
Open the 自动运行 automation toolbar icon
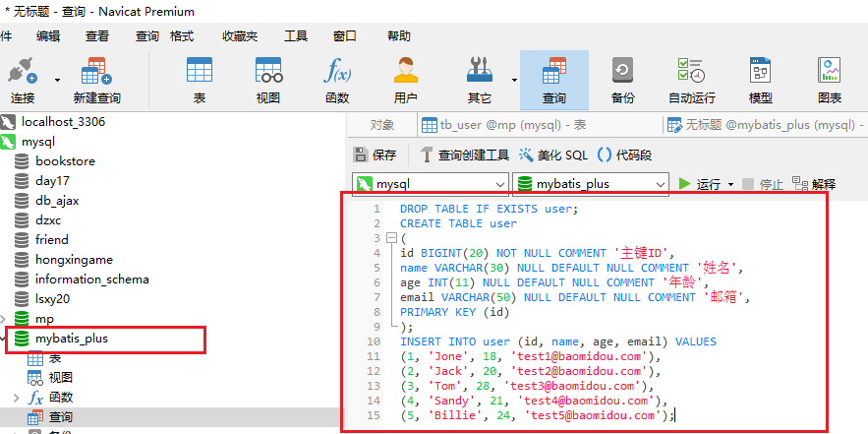[x=692, y=81]
